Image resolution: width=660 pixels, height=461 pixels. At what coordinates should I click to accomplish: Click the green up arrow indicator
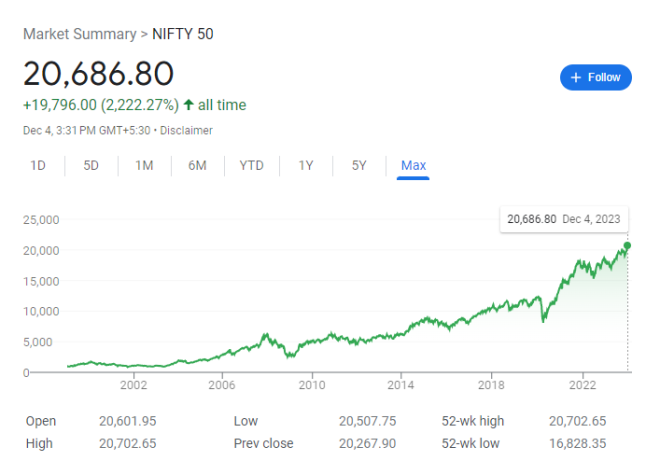[x=188, y=105]
